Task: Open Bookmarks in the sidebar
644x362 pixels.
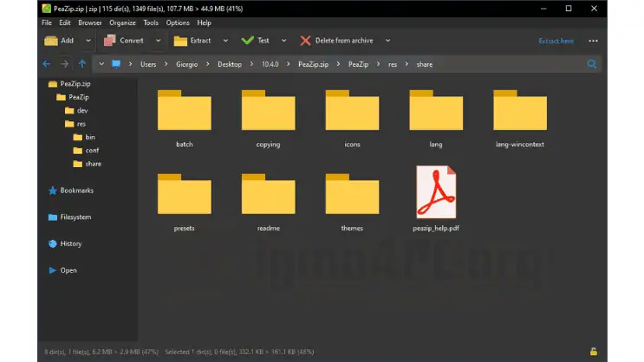Action: tap(71, 191)
